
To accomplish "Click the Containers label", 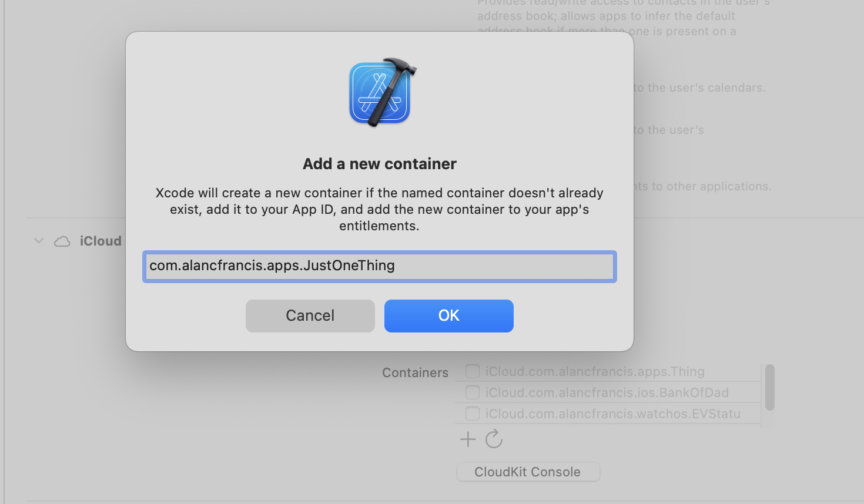I will tap(415, 372).
